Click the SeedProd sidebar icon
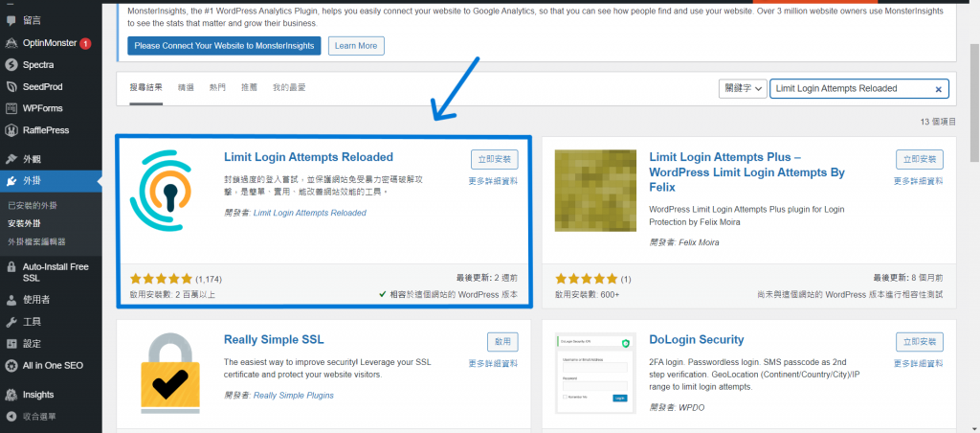Viewport: 980px width, 433px height. (11, 87)
